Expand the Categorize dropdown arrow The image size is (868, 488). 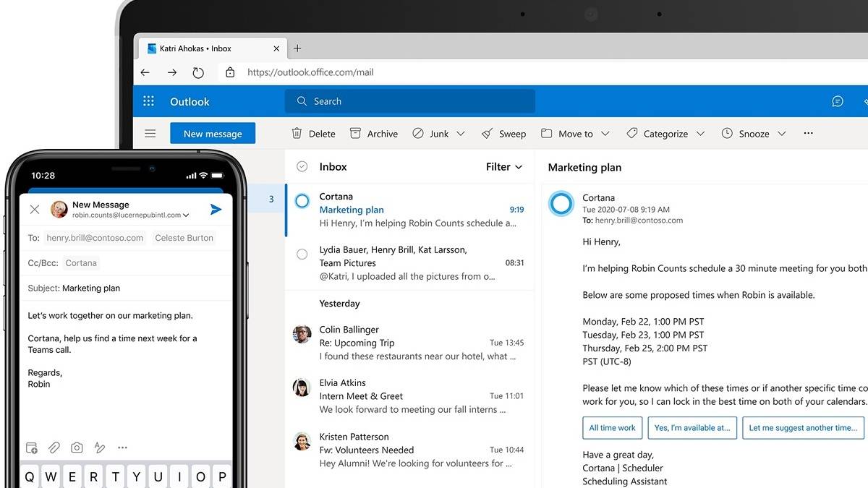(x=700, y=134)
